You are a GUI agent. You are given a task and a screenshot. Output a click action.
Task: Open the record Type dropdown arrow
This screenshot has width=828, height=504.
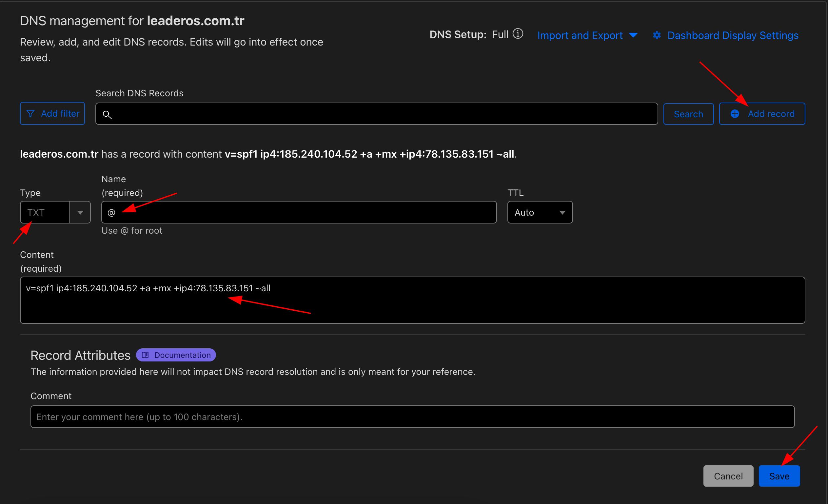pyautogui.click(x=80, y=212)
